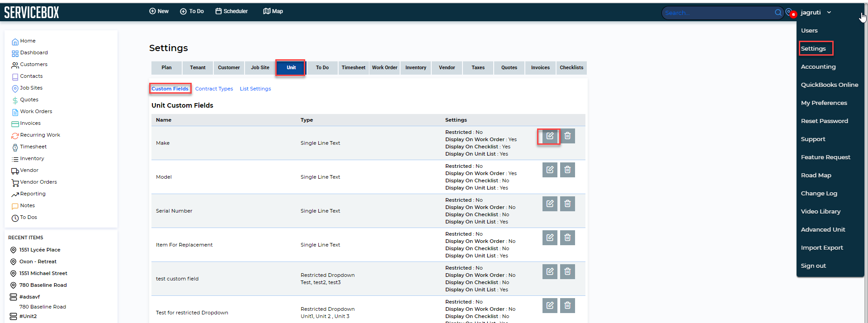Switch to the Taxes tab
868x323 pixels.
point(478,68)
